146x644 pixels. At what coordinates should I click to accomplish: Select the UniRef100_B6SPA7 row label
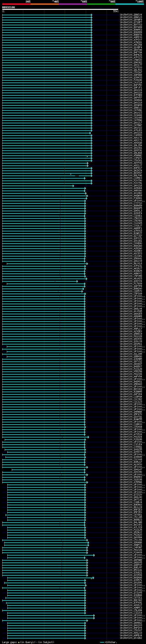pyautogui.click(x=131, y=173)
